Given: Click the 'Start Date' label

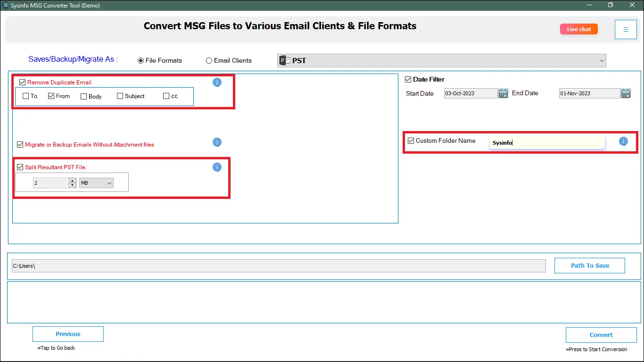Looking at the screenshot, I should [420, 93].
